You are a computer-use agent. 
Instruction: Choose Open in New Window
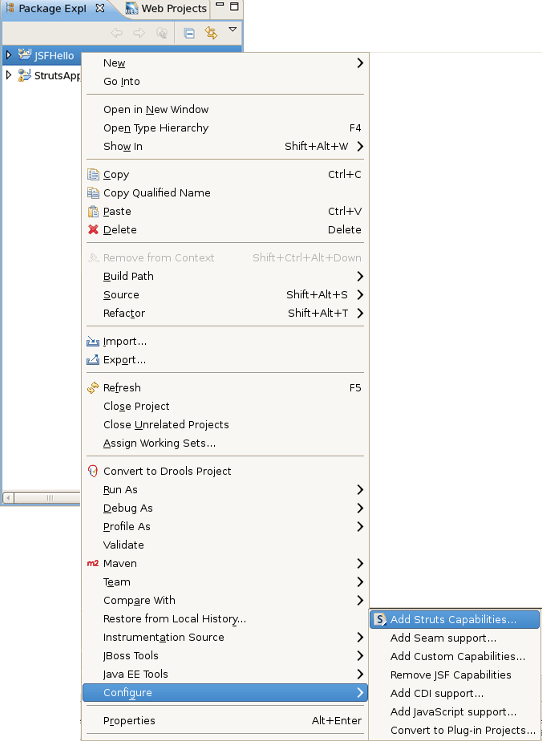point(225,109)
